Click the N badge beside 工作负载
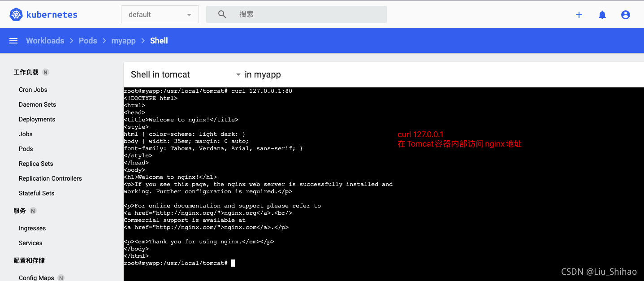Screen dimensions: 644x281 pos(46,72)
